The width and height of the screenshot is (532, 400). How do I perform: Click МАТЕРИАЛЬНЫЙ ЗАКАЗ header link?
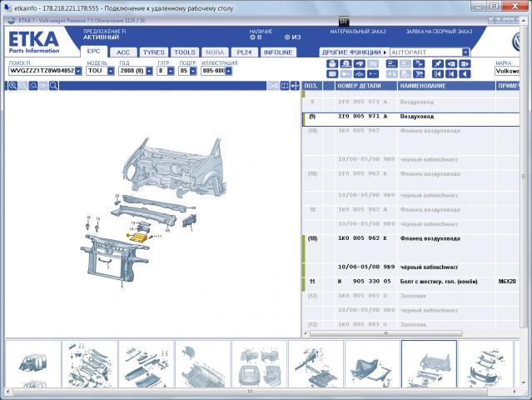(358, 31)
